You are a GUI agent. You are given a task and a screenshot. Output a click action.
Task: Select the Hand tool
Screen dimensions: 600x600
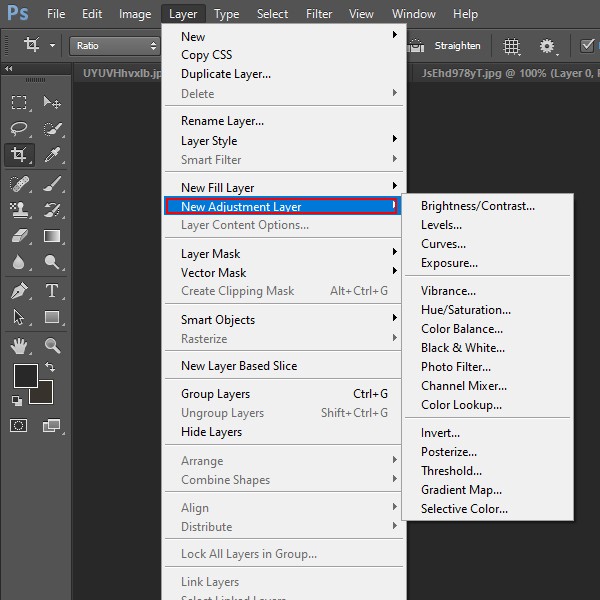click(18, 346)
